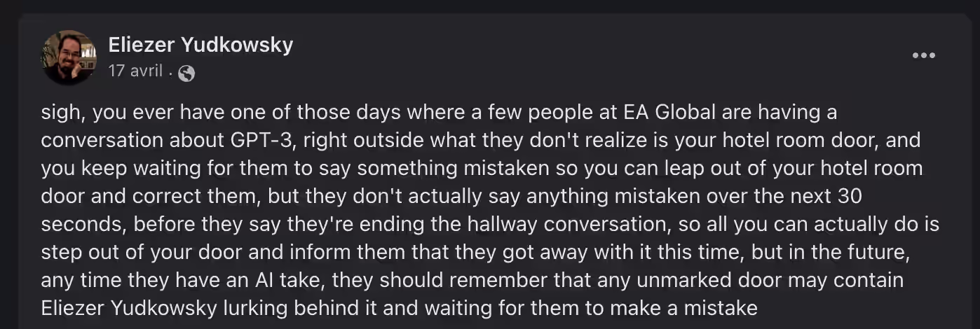Open the post via '17 avril' timestamp

[135, 71]
